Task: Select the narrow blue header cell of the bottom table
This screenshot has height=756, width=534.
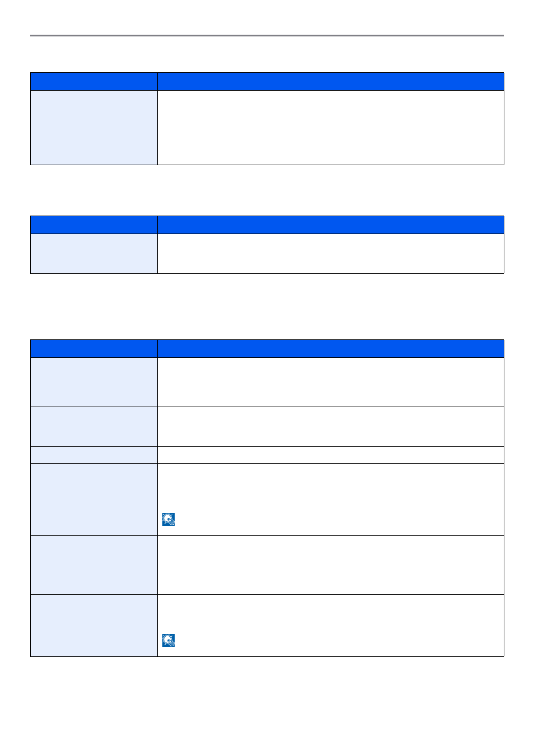Action: [94, 349]
